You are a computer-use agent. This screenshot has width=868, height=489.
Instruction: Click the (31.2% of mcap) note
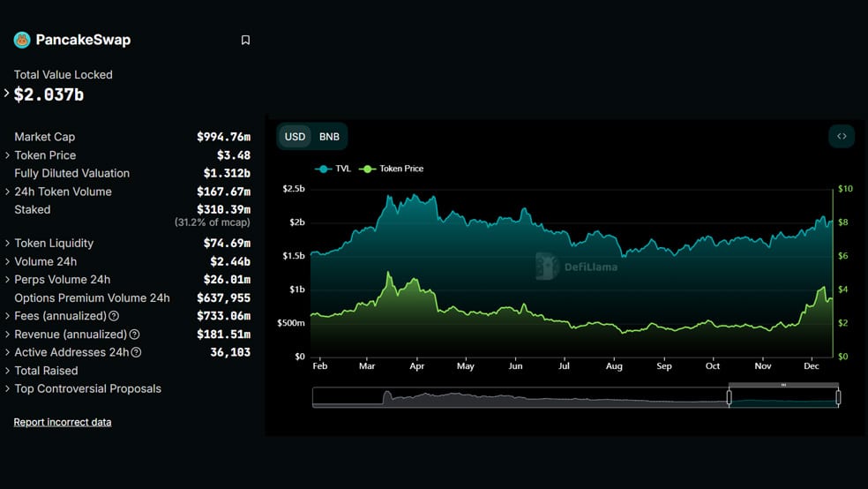tap(212, 222)
